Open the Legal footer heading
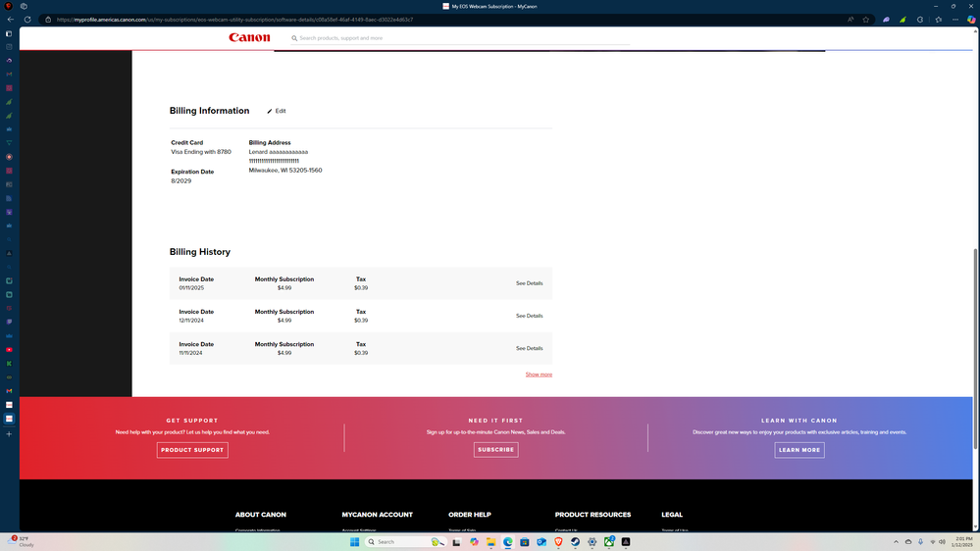The image size is (980, 551). click(x=672, y=515)
